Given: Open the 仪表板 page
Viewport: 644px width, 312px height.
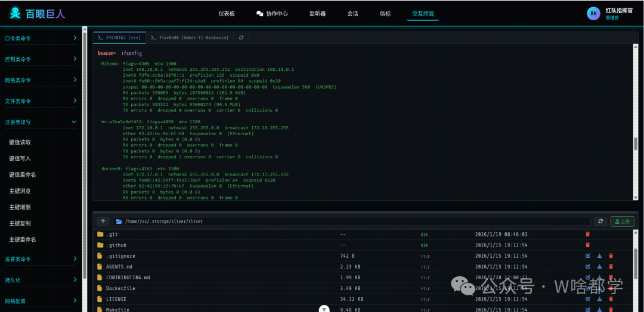Looking at the screenshot, I should tap(227, 14).
